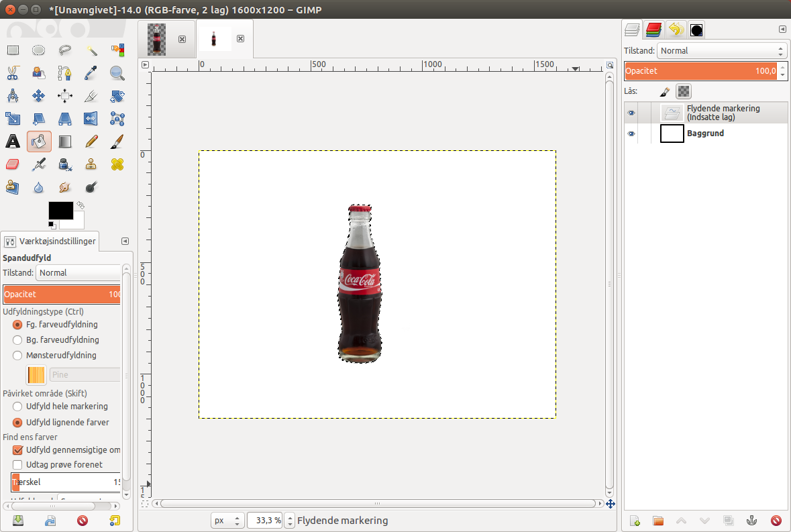Select the Pencil tool
Viewport: 791px width, 532px height.
[91, 142]
